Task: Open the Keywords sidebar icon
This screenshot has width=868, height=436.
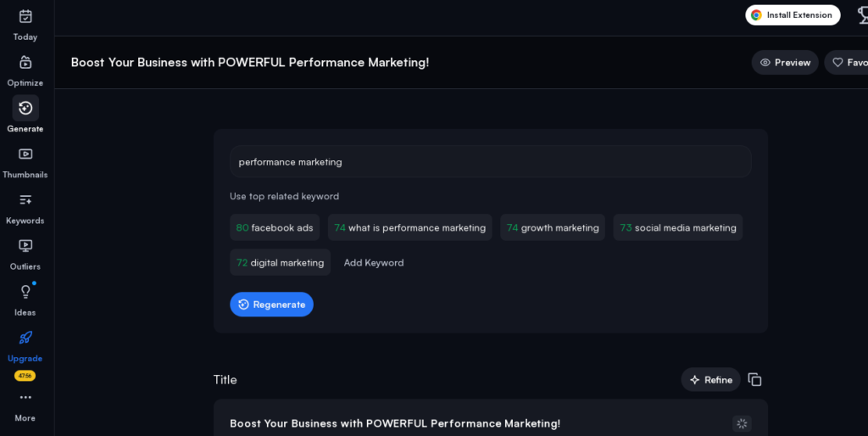Action: pos(25,200)
